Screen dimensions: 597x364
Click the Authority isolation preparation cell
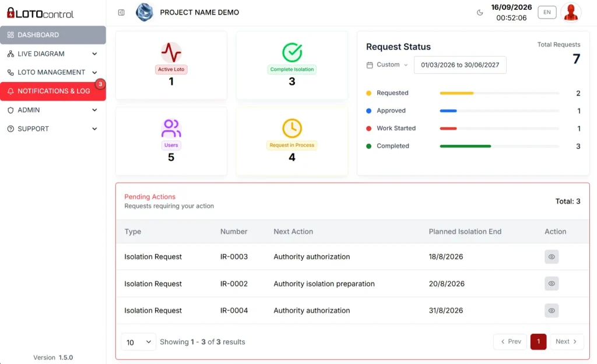pos(324,284)
